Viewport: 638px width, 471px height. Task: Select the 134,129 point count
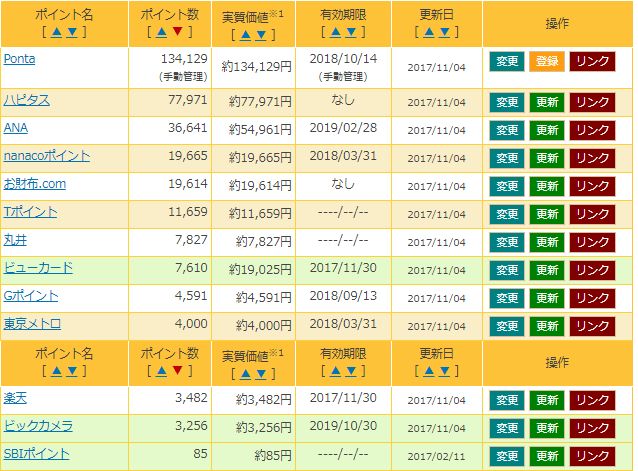pos(184,59)
